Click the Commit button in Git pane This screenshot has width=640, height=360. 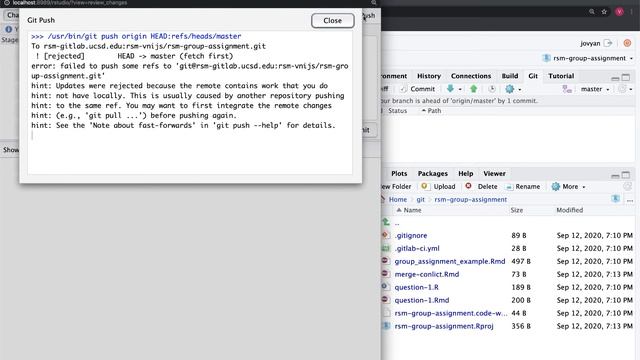coord(418,89)
